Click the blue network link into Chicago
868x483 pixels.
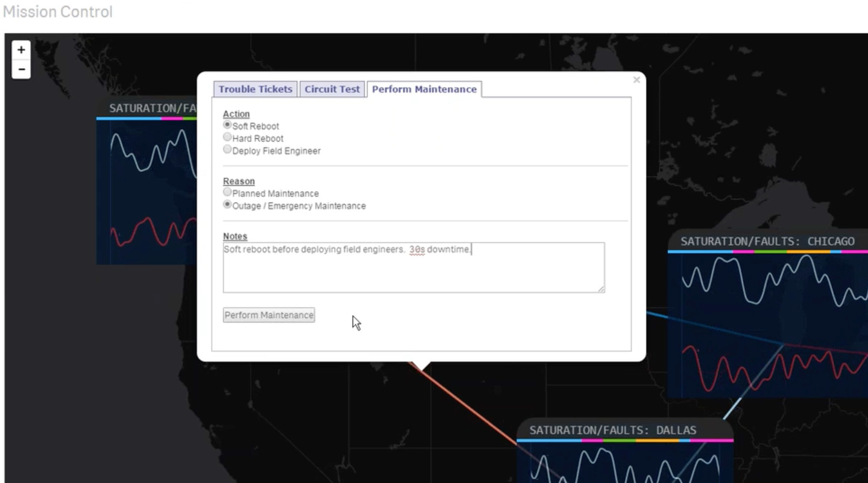tap(657, 315)
